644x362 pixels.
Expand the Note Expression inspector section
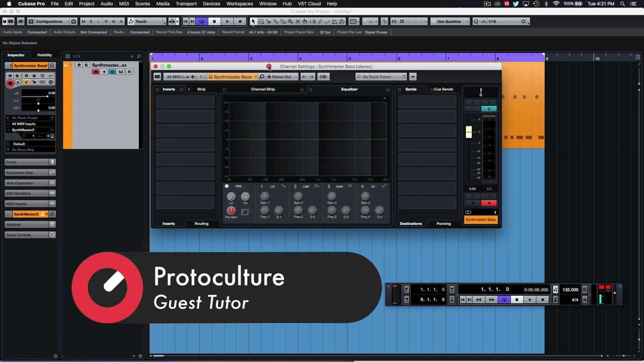pos(30,183)
